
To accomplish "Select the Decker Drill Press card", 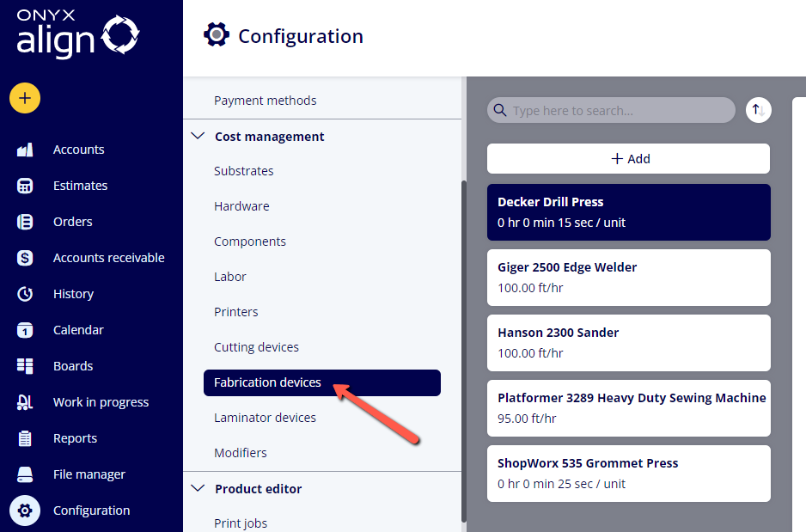I will pyautogui.click(x=629, y=212).
